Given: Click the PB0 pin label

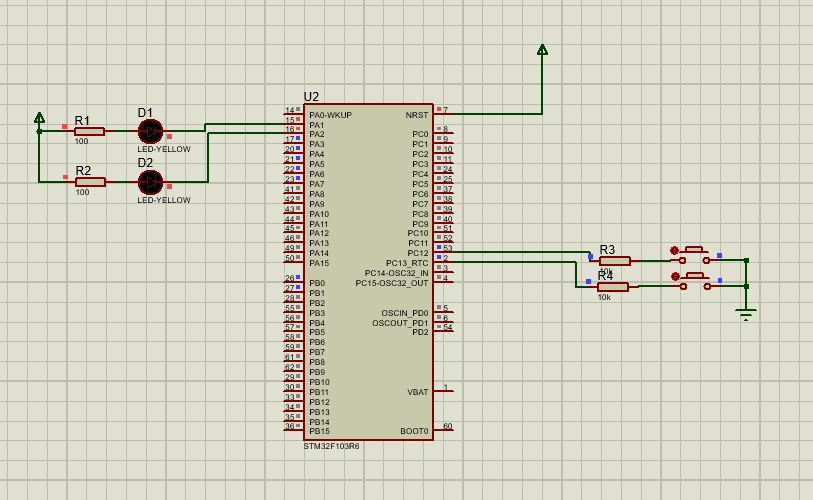Looking at the screenshot, I should coord(317,283).
